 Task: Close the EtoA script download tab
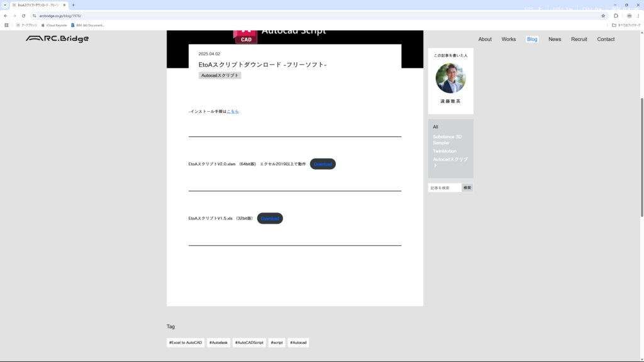[64, 5]
